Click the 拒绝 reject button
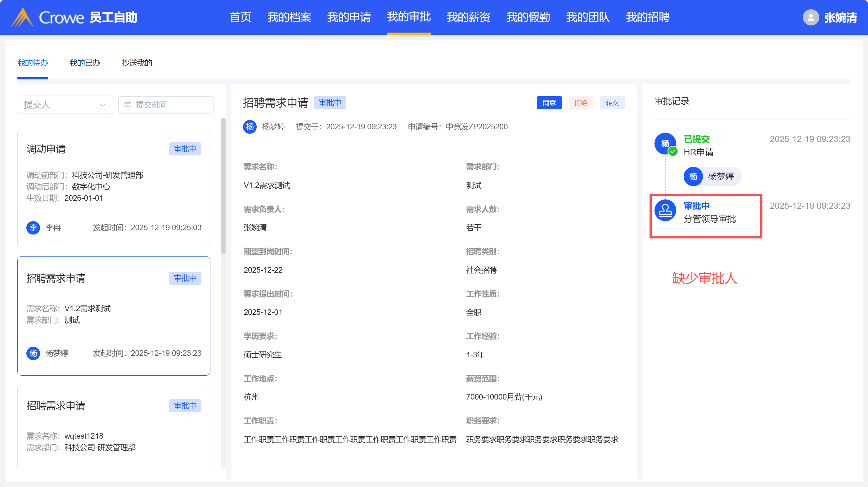The height and width of the screenshot is (487, 868). click(581, 103)
